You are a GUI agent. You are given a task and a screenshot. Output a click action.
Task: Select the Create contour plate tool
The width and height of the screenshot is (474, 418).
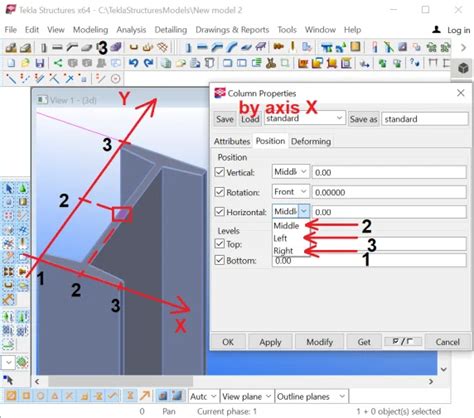pos(86,47)
